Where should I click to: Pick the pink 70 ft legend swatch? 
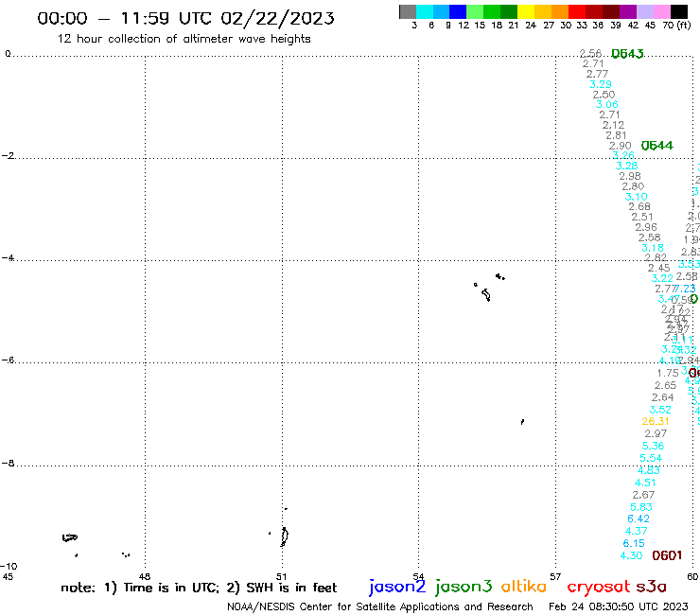661,11
